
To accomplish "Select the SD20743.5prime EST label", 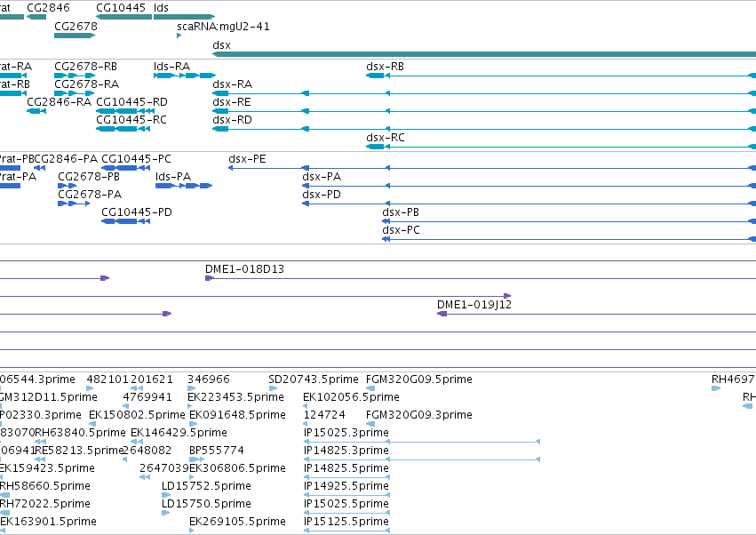I will (x=314, y=379).
